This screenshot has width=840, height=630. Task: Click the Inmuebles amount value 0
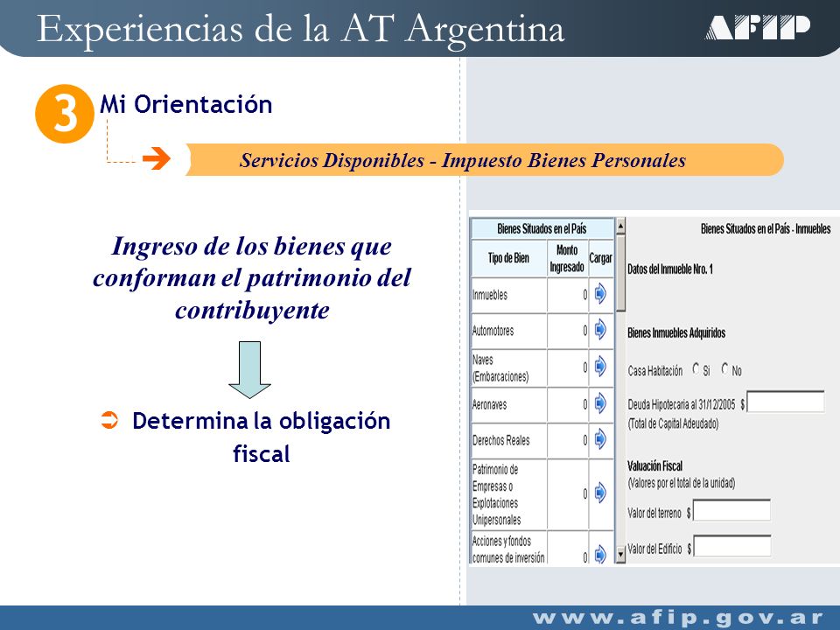click(585, 295)
